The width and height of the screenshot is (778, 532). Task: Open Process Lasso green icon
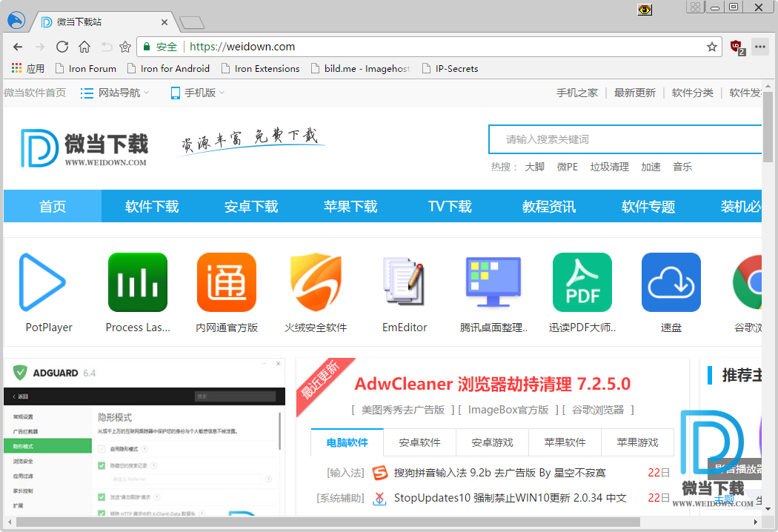click(138, 282)
